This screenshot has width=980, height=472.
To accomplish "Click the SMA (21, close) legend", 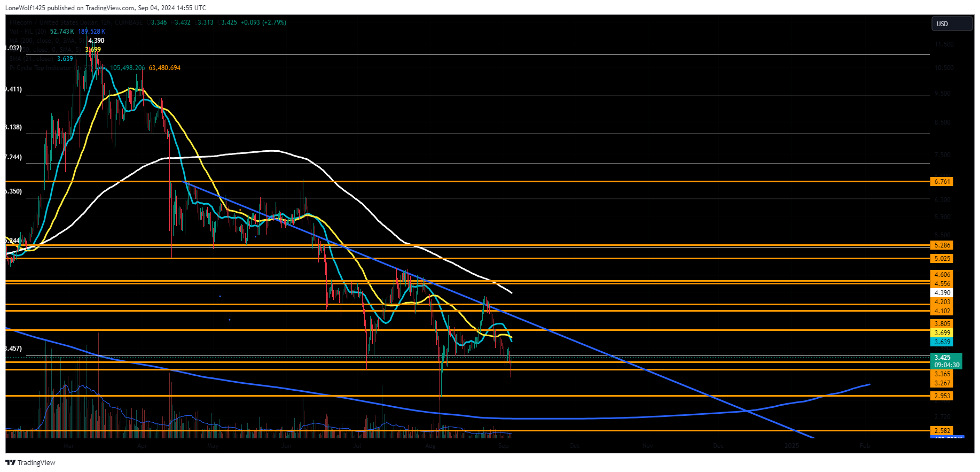I will pos(32,59).
